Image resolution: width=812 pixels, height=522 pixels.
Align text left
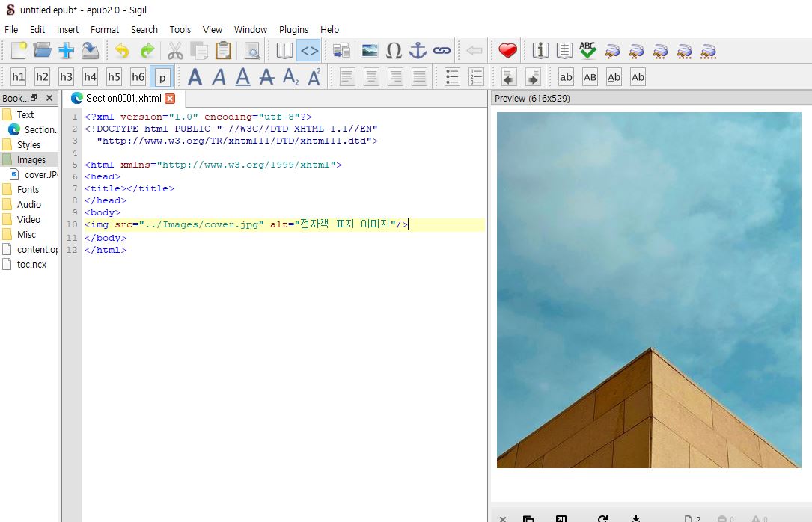pyautogui.click(x=347, y=77)
